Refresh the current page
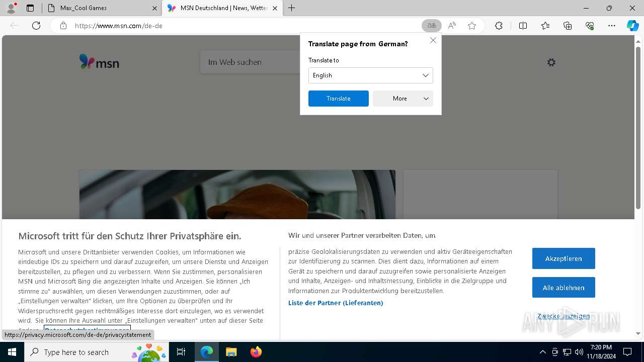Screen dimensions: 644x362 (36, 26)
